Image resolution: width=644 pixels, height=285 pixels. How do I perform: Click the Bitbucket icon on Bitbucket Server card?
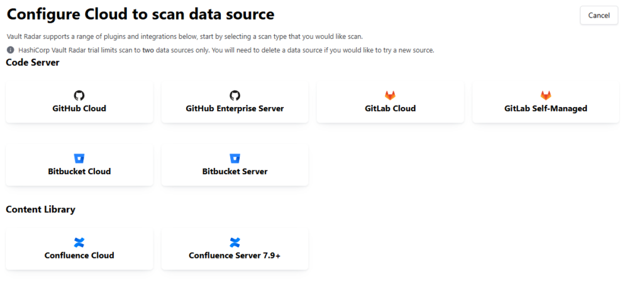235,159
